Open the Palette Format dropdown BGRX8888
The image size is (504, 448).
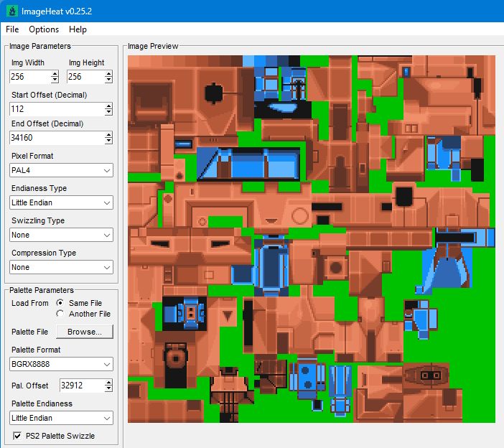[x=61, y=364]
